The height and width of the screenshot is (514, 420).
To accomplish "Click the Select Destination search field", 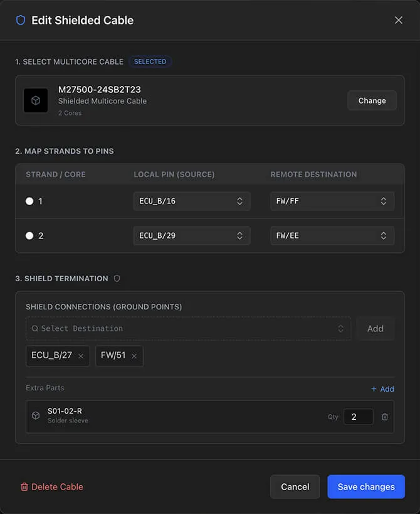I will click(x=188, y=328).
